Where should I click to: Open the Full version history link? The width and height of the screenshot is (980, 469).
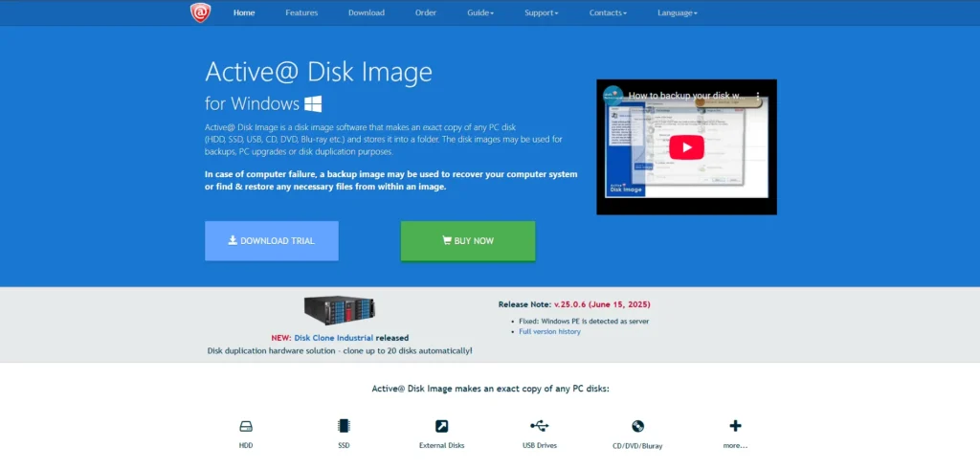(x=549, y=331)
